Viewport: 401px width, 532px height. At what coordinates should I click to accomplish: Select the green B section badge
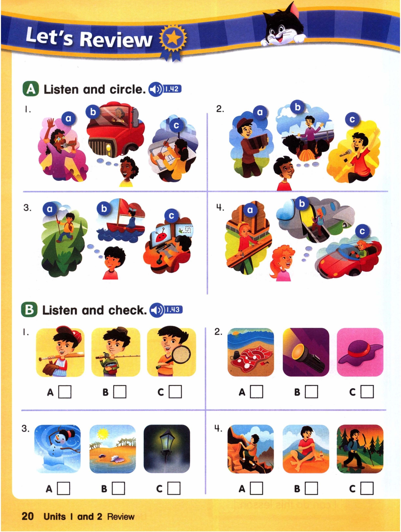click(29, 310)
